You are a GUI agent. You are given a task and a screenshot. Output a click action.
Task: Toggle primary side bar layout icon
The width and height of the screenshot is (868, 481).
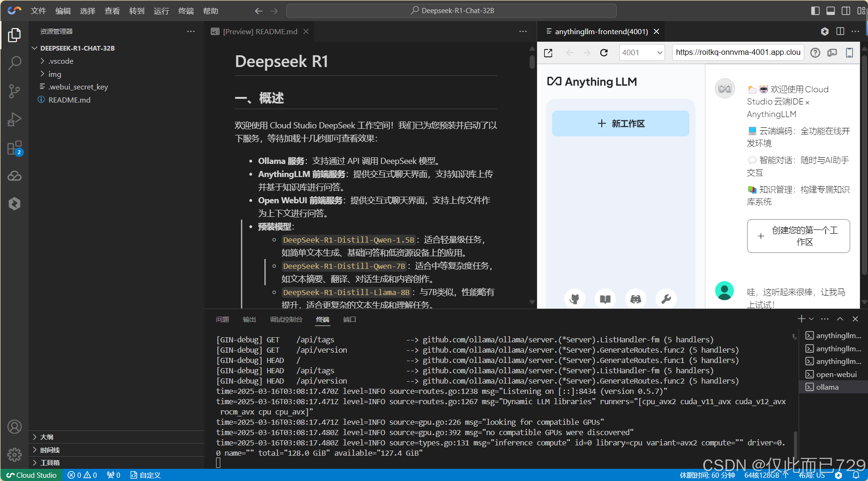click(x=816, y=11)
